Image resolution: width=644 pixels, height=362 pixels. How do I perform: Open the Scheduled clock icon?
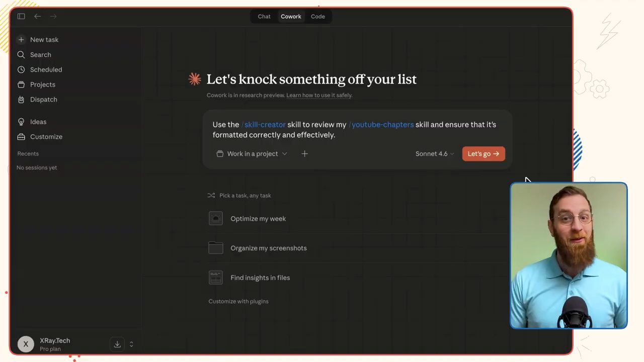(21, 70)
